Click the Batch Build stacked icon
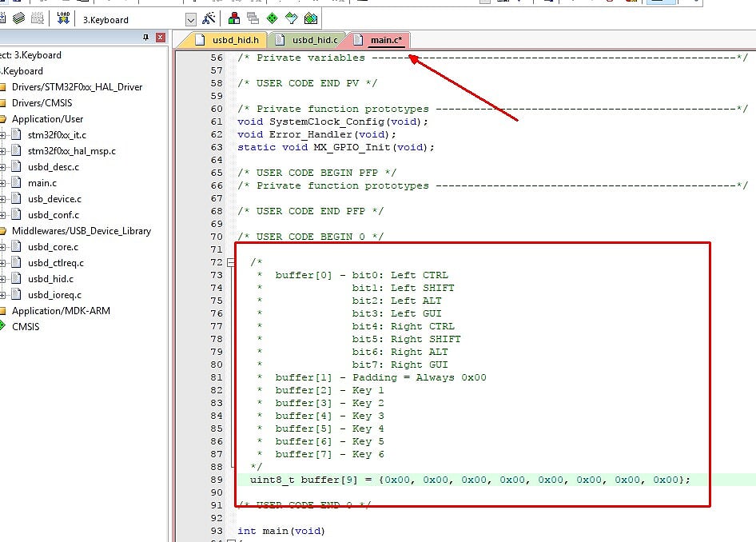Image resolution: width=756 pixels, height=542 pixels. click(x=18, y=18)
